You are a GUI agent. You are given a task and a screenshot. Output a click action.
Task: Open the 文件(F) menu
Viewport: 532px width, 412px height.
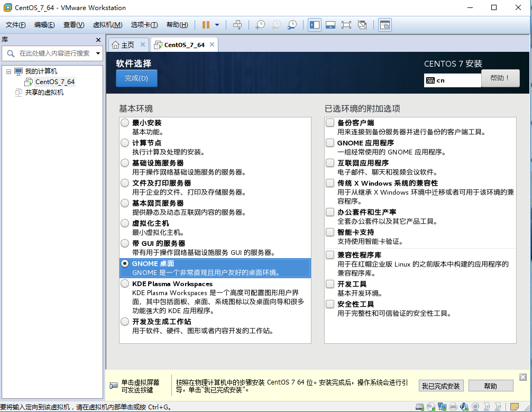[x=16, y=25]
